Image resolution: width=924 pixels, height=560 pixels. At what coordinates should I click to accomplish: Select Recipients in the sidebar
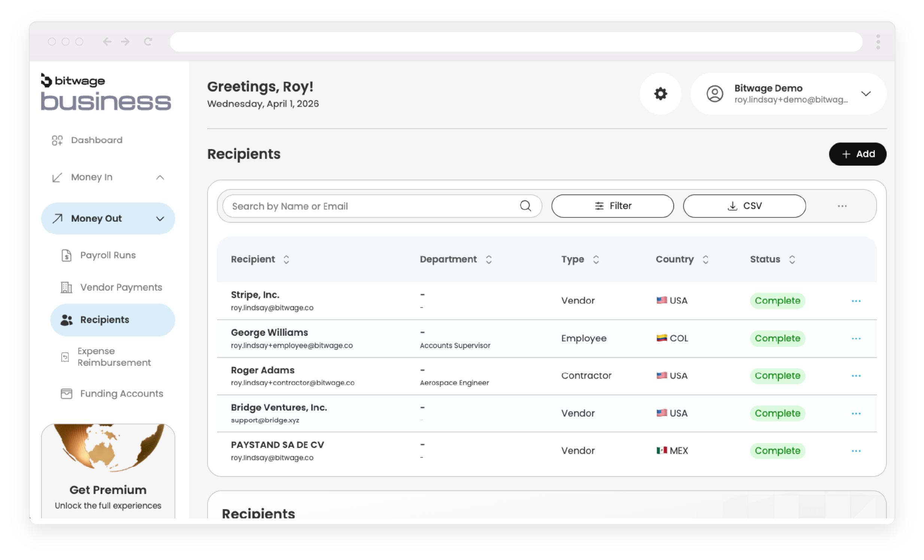[x=112, y=320]
